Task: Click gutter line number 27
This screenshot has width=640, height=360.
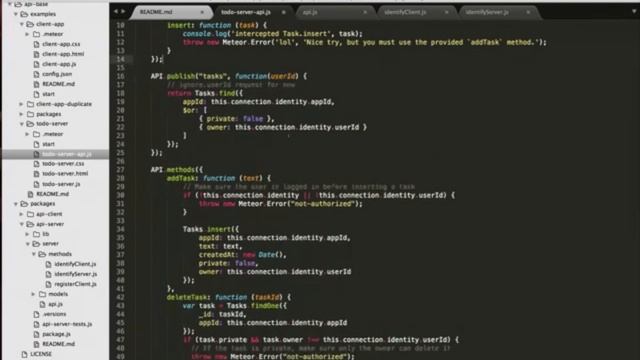Action: pyautogui.click(x=120, y=169)
